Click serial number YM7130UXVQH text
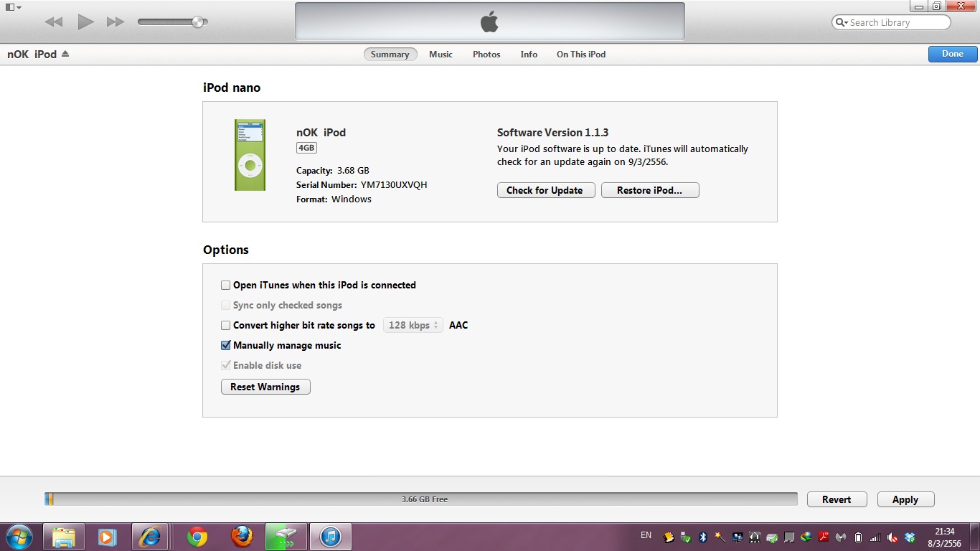980x551 pixels. point(394,184)
